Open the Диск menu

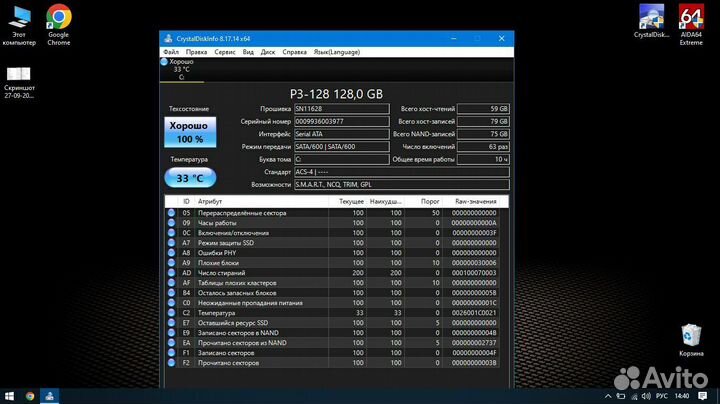268,52
